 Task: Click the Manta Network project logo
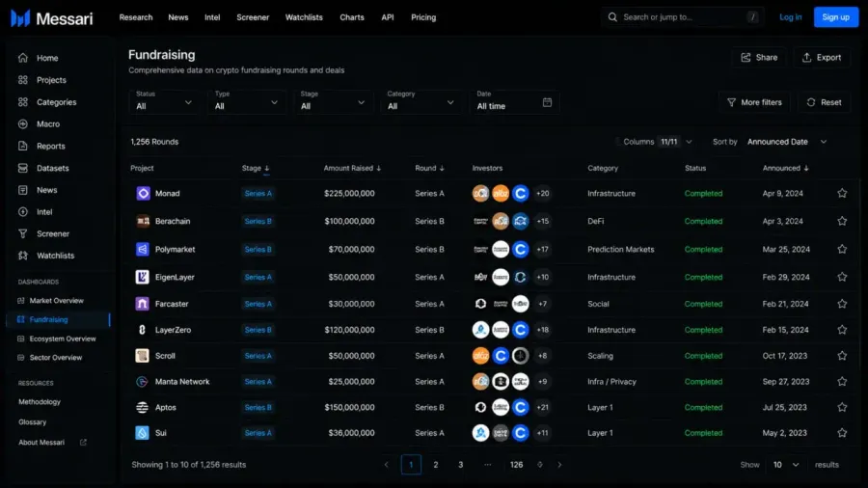[x=143, y=381]
